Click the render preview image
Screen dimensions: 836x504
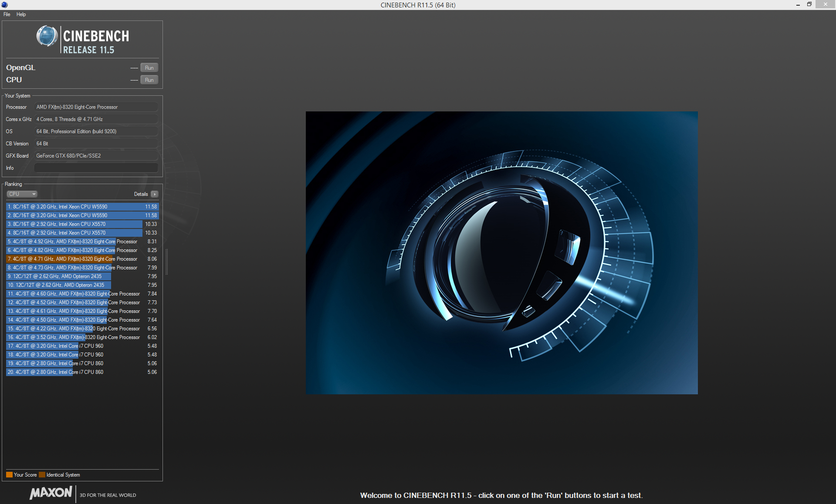501,253
